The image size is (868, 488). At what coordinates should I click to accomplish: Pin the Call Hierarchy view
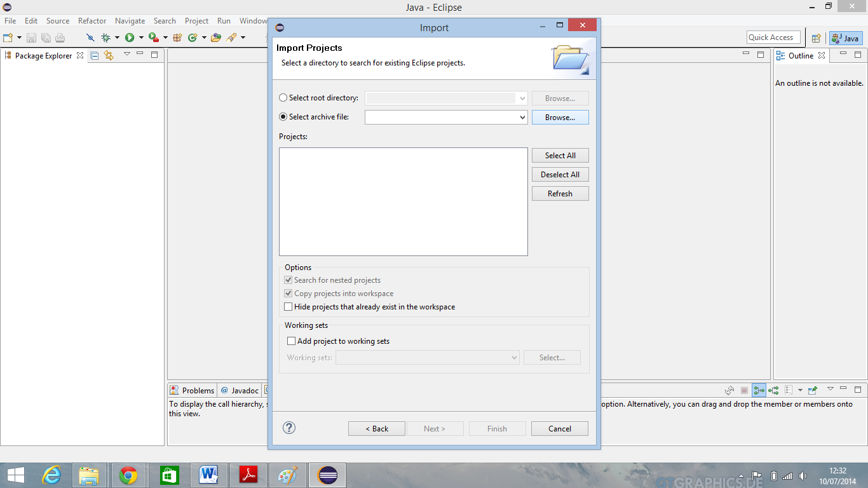tap(813, 390)
